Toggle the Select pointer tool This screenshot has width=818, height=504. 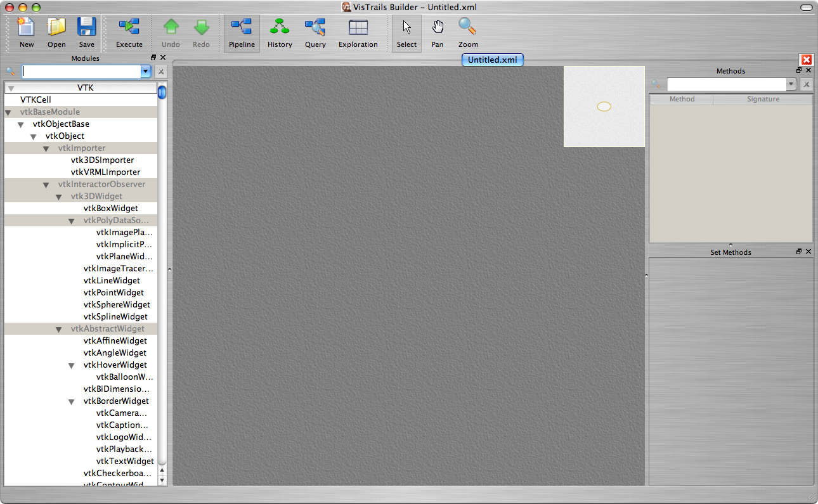(x=406, y=27)
